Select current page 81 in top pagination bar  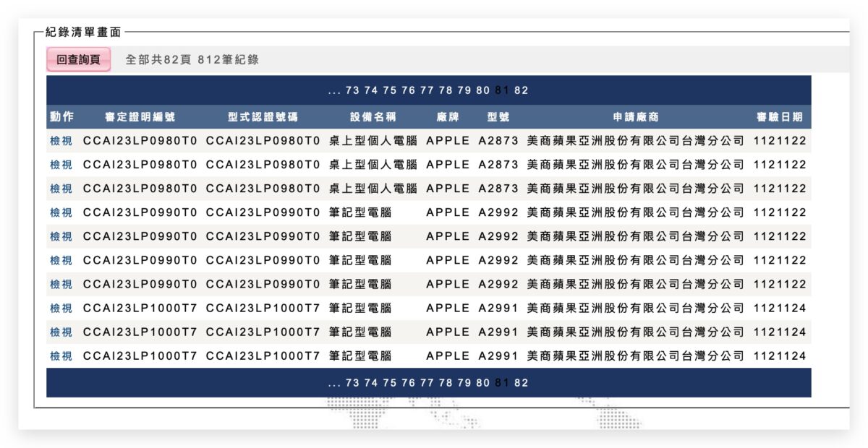pyautogui.click(x=502, y=90)
